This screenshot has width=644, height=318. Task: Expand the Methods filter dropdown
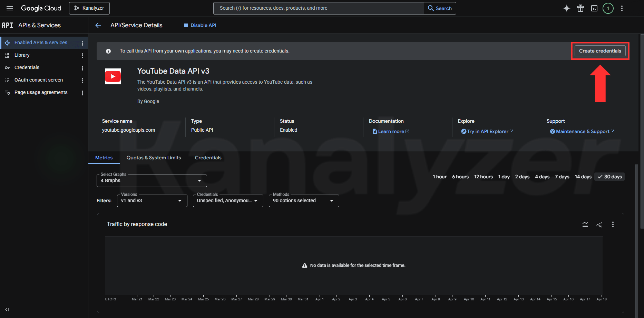pyautogui.click(x=304, y=201)
